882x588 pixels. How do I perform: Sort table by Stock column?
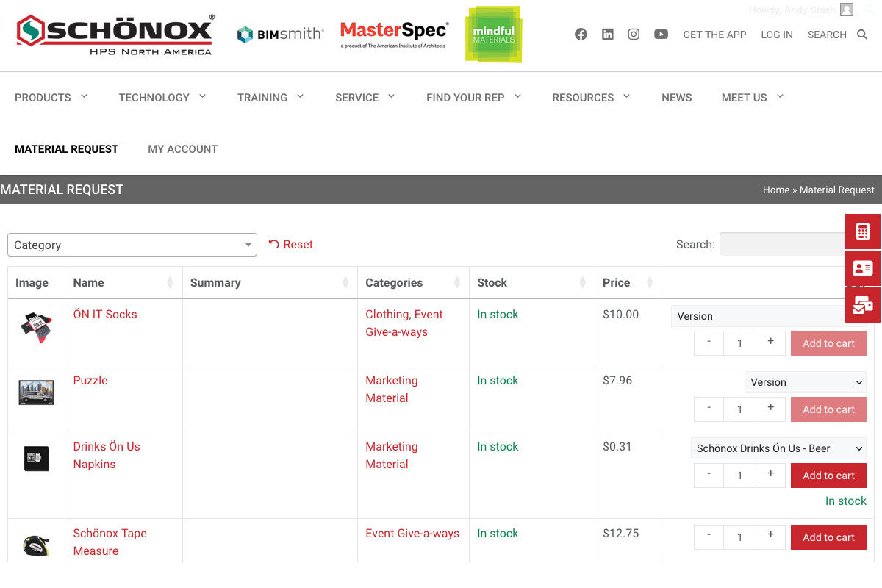point(531,283)
